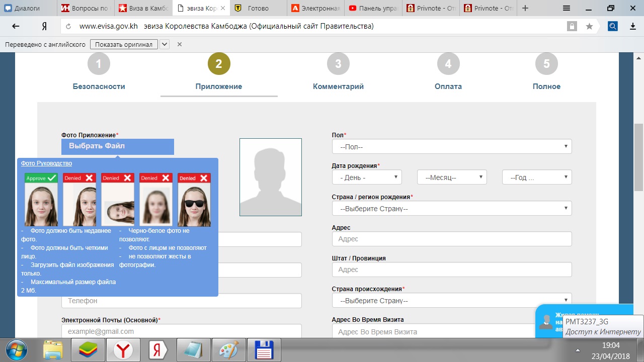Screen dimensions: 644x362
Task: Open the Windows Start menu
Action: click(x=17, y=350)
